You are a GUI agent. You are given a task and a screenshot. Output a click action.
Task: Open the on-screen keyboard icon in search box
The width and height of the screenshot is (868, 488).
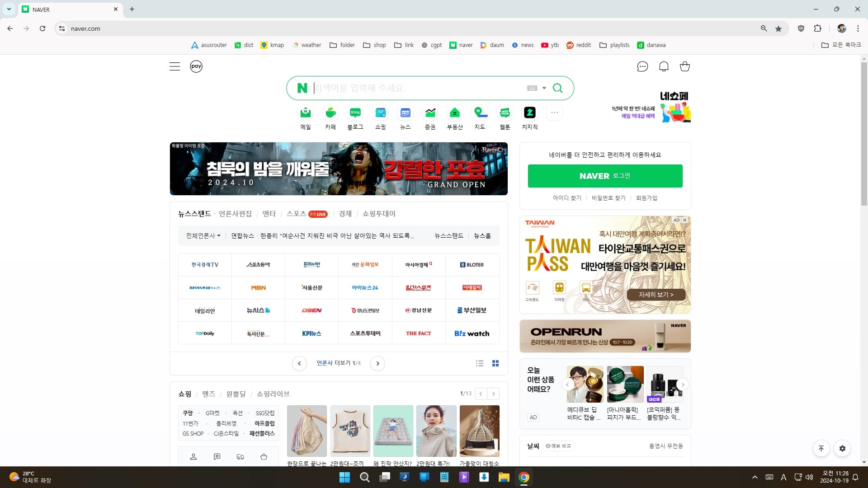[x=532, y=88]
